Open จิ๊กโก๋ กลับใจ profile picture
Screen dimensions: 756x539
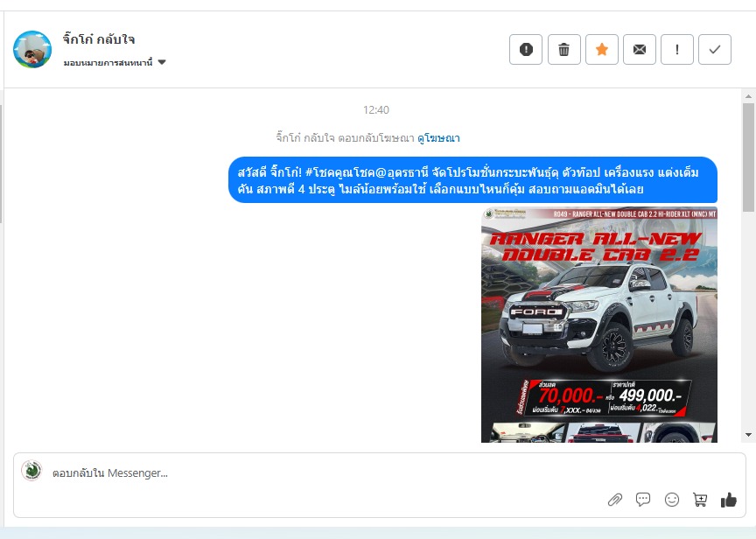pos(32,49)
